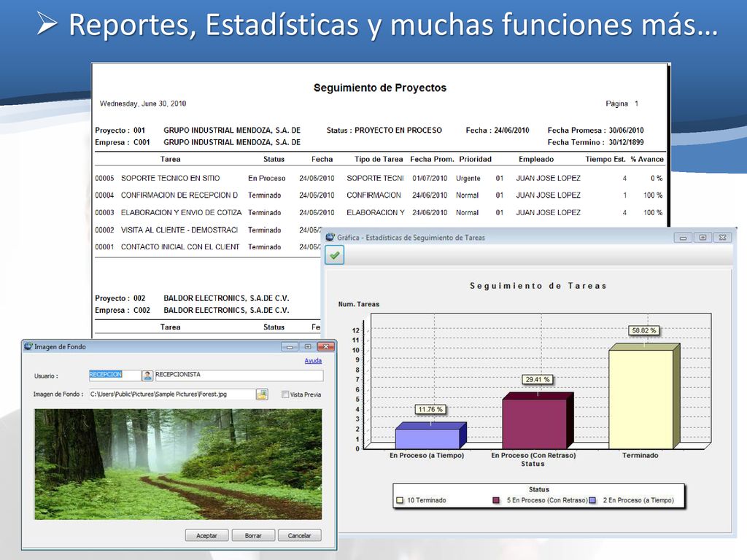Click the blue En Proceso (a Tiempo) legend swatch
The width and height of the screenshot is (747, 560).
[x=592, y=500]
